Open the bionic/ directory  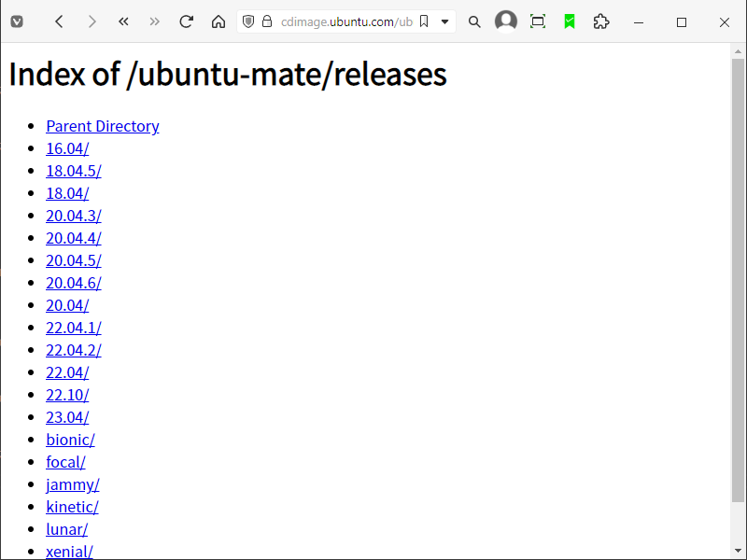[71, 440]
